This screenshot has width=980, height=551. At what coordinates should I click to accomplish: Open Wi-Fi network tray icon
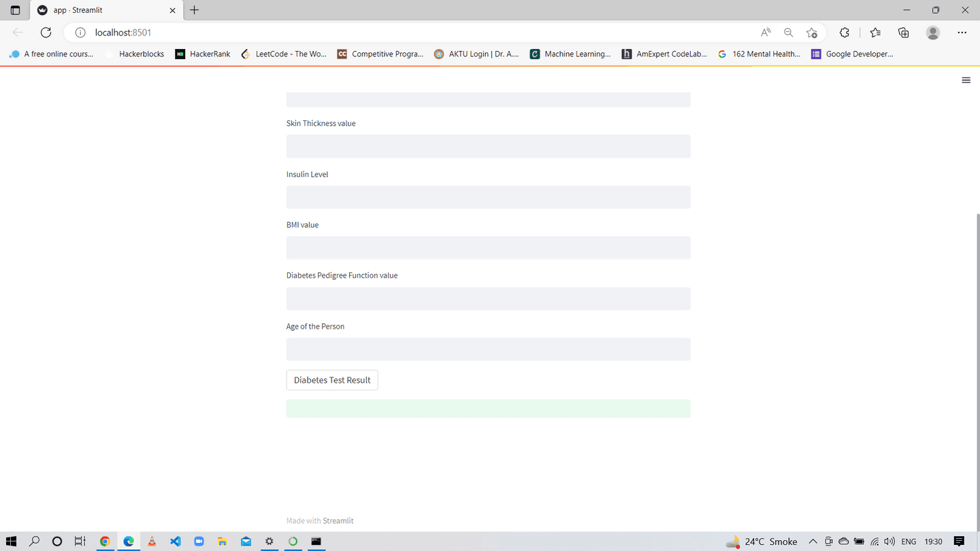click(x=875, y=541)
